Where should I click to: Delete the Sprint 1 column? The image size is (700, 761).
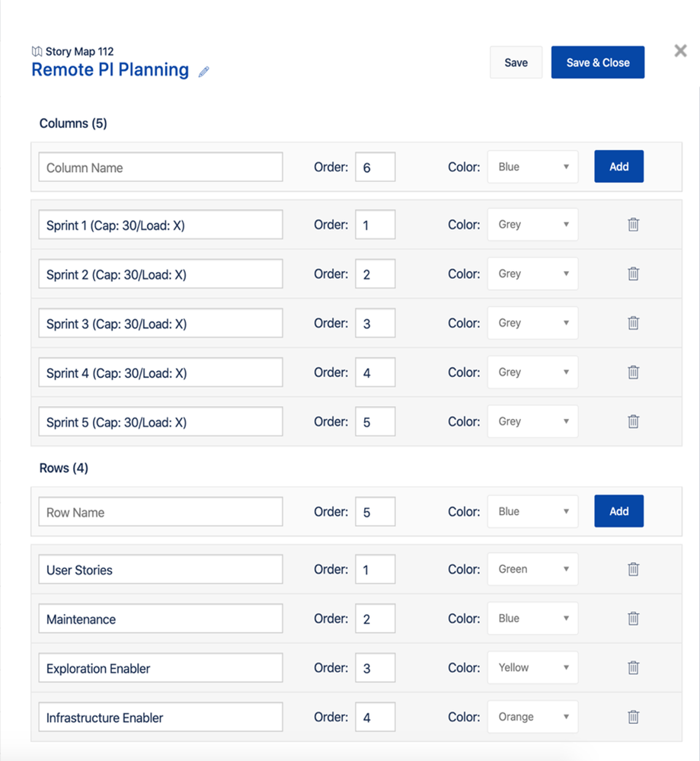click(x=633, y=225)
